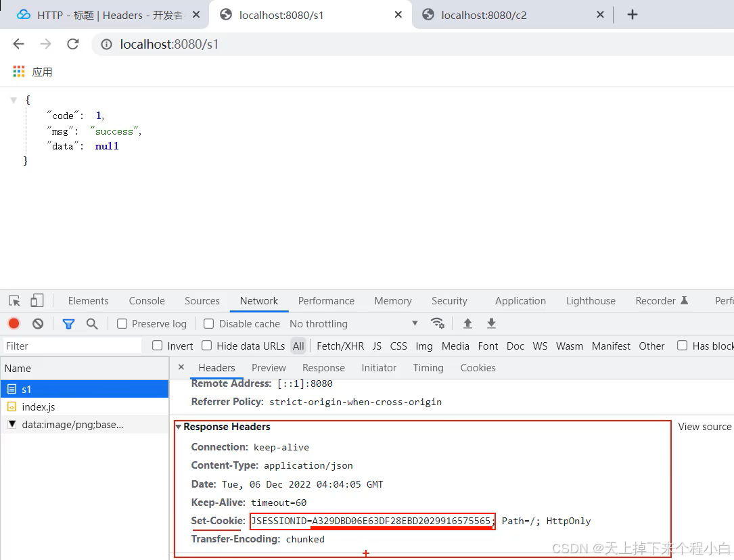The image size is (734, 560).
Task: Check the Disable cache option
Action: tap(208, 323)
